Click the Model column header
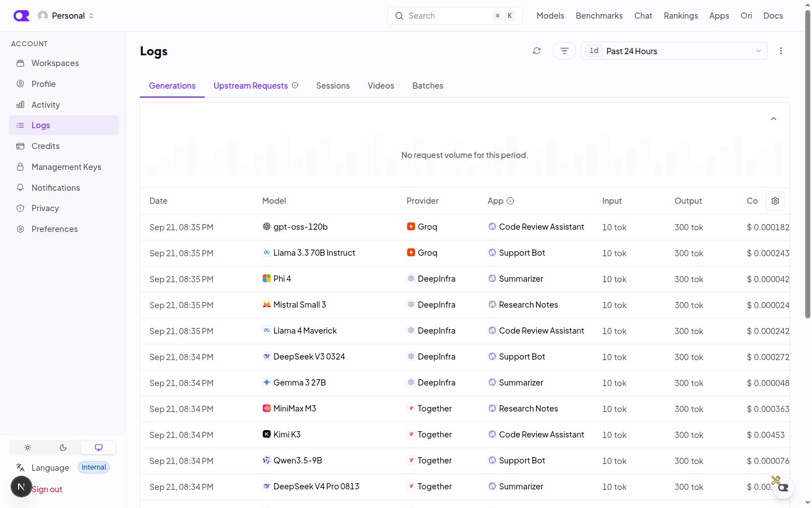This screenshot has height=508, width=812. click(x=274, y=201)
